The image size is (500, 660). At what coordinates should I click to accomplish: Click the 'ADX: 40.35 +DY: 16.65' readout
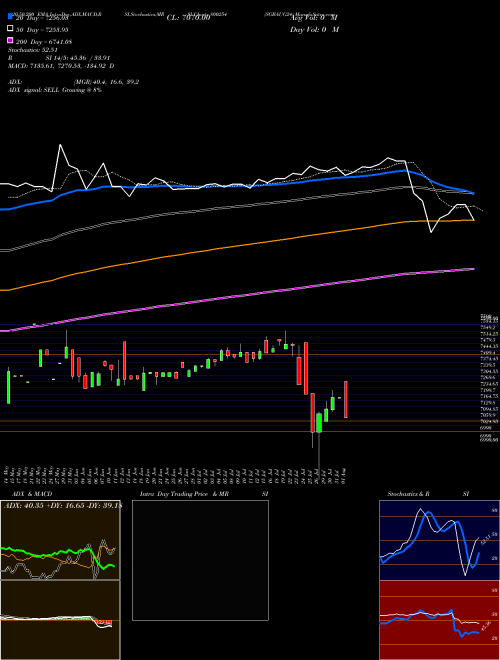(63, 506)
